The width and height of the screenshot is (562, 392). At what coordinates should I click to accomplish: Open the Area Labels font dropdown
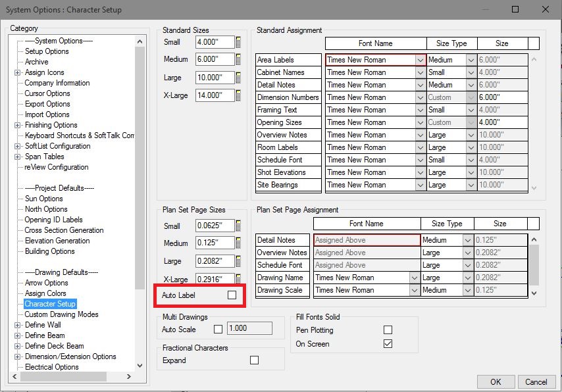point(421,59)
